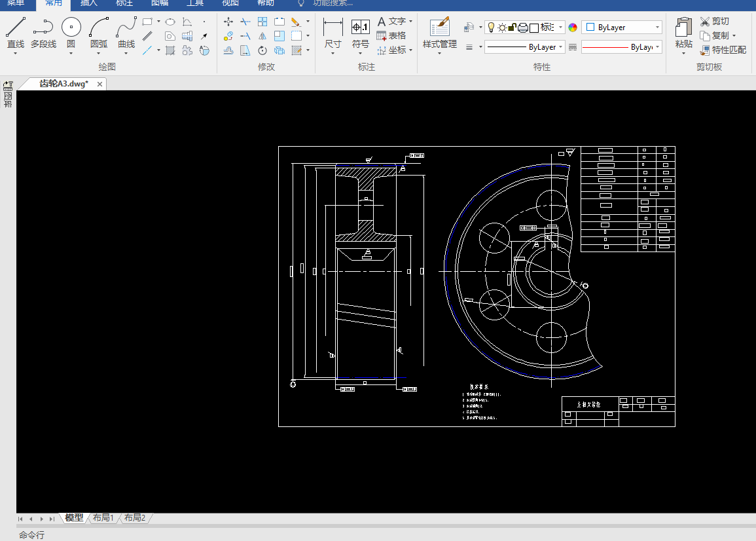Viewport: 756px width, 541px height.
Task: Click the 尺寸 dimension tool icon
Action: [333, 28]
